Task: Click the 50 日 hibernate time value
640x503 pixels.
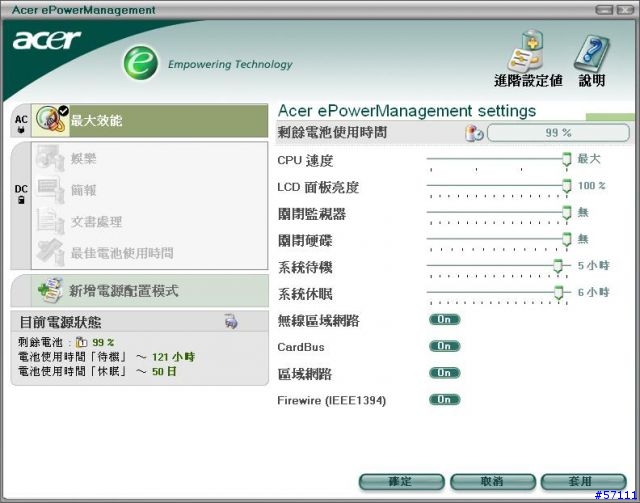Action: pos(164,372)
